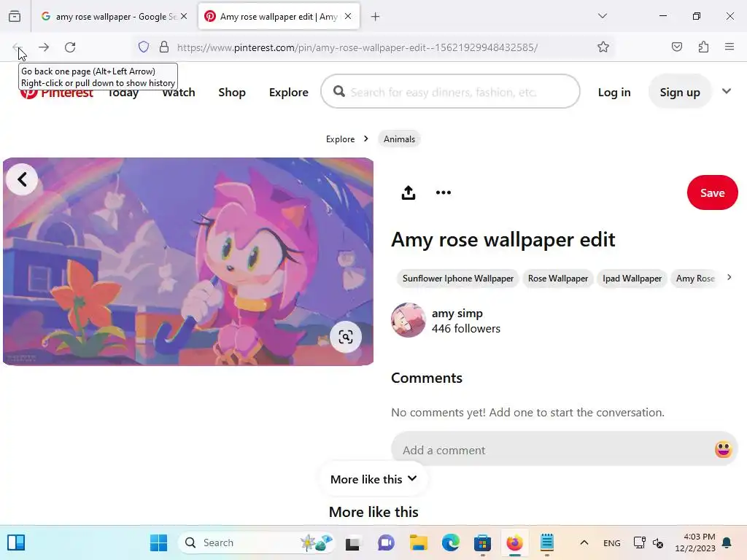The image size is (747, 560).
Task: Click the browser address bar URL
Action: click(357, 47)
